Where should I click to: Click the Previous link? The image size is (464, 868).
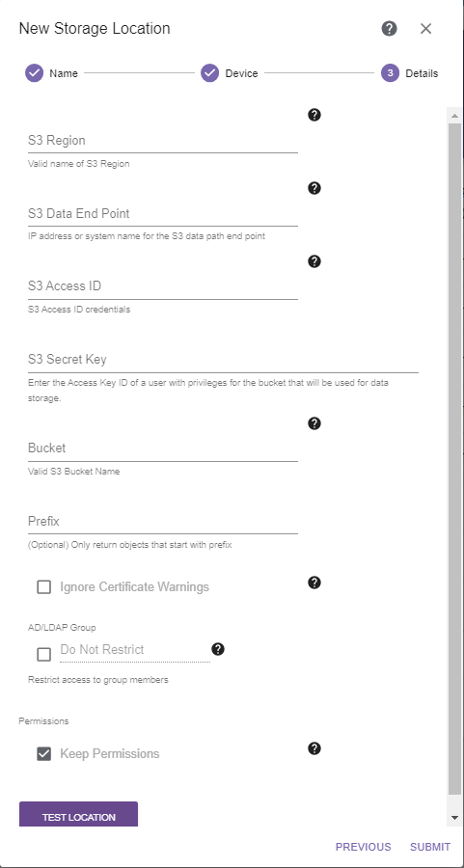click(x=364, y=847)
